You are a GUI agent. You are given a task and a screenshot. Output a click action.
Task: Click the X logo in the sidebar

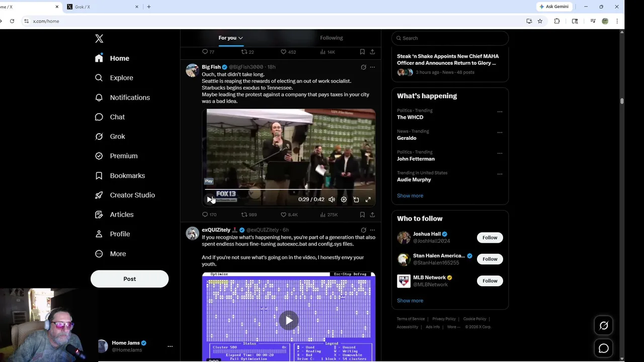click(99, 39)
